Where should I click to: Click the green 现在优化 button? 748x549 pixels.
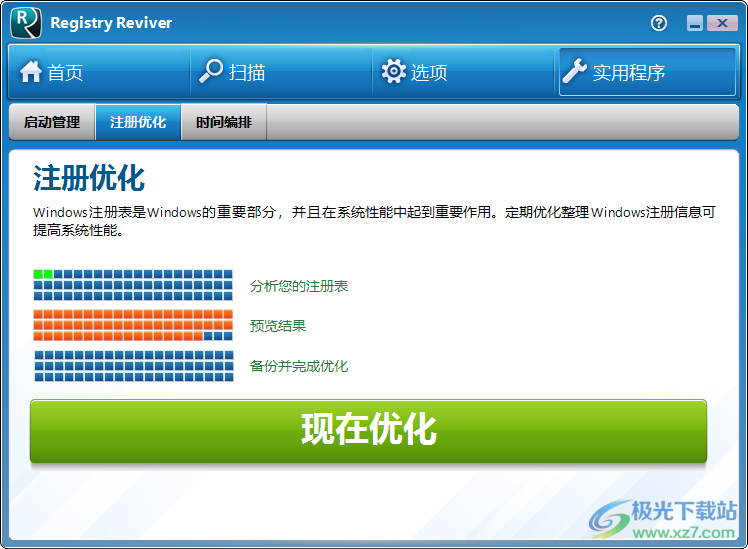[368, 431]
